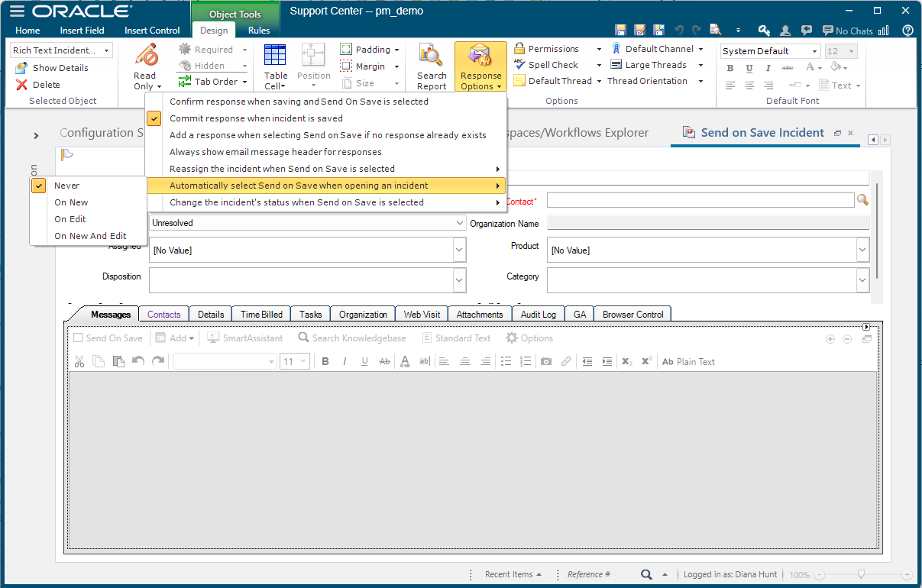
Task: Click the camera screenshot icon in editor
Action: click(x=546, y=361)
